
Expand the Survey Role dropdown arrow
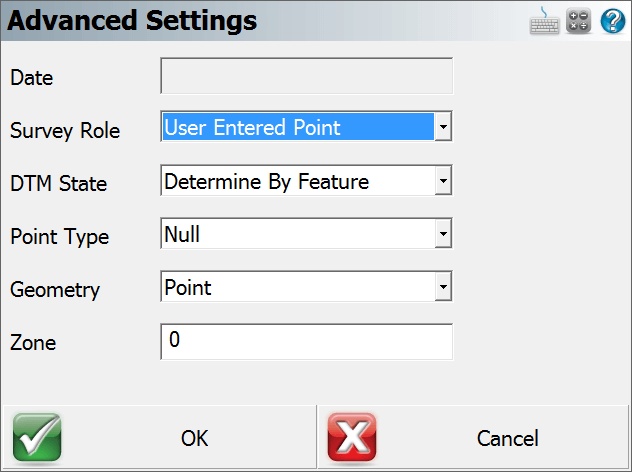(443, 127)
